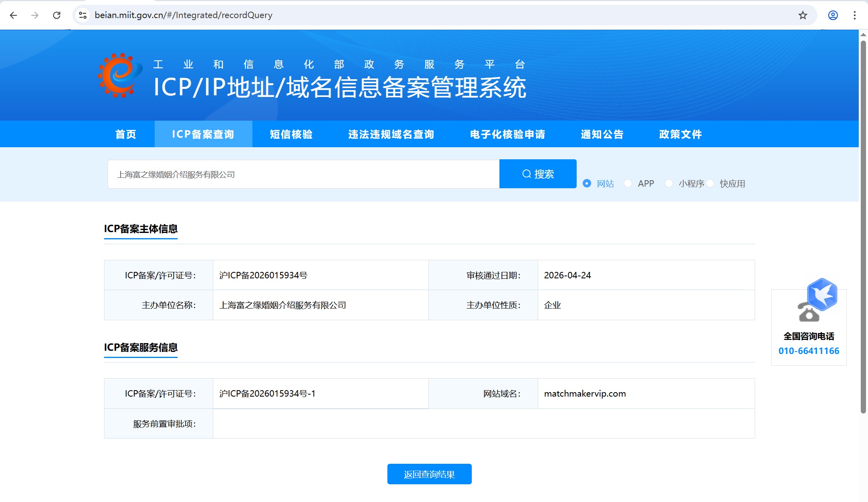The width and height of the screenshot is (868, 502).
Task: Bookmark this page with the star icon
Action: point(802,15)
